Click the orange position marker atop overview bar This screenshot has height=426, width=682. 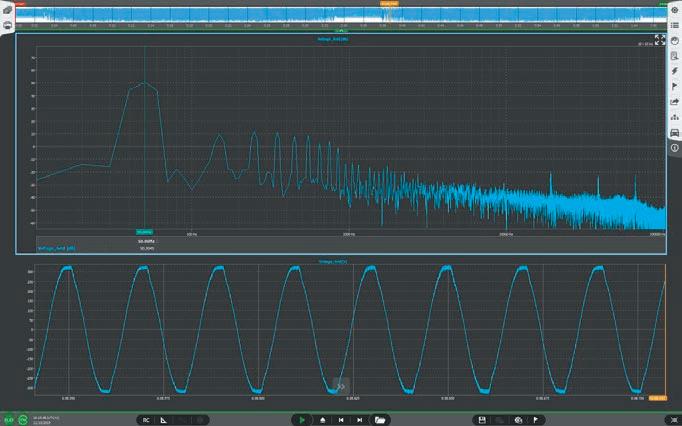tap(389, 3)
